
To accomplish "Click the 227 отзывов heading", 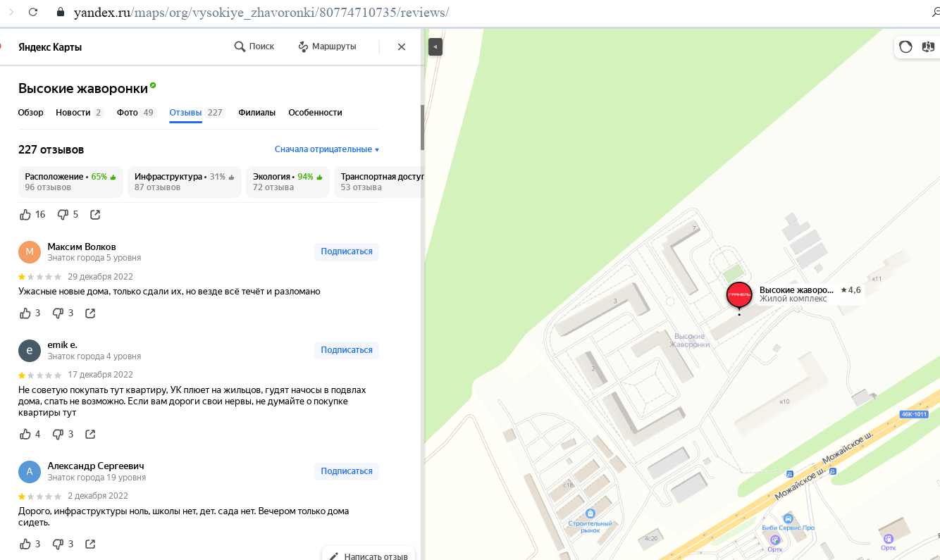I will pos(51,150).
